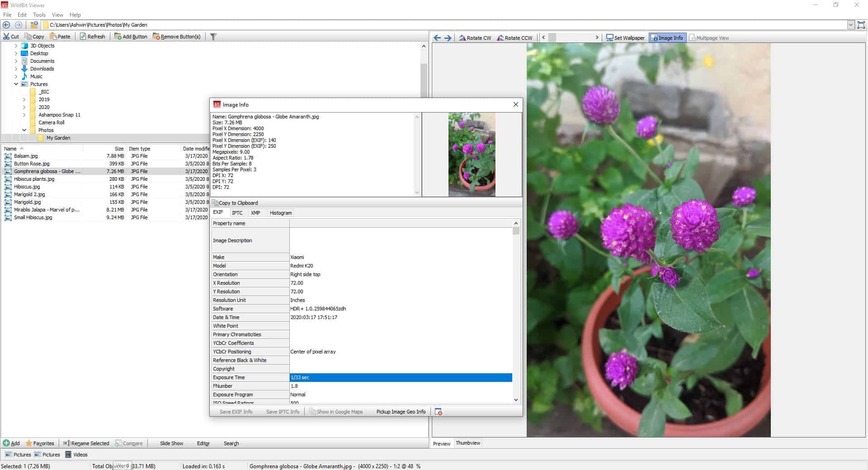Select the Rotate CCW tool
The height and width of the screenshot is (470, 868).
514,38
